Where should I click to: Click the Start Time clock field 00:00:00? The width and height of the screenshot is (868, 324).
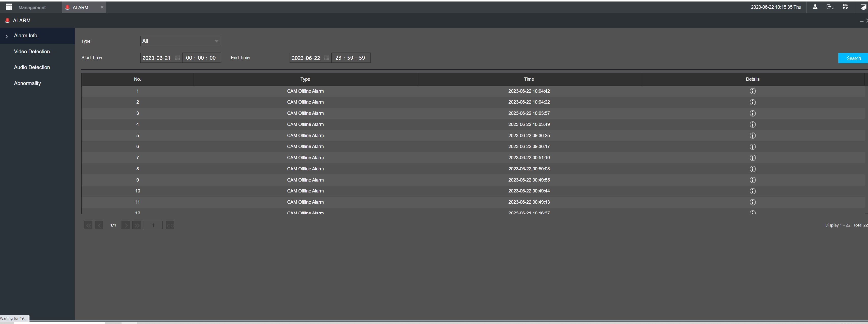point(202,58)
